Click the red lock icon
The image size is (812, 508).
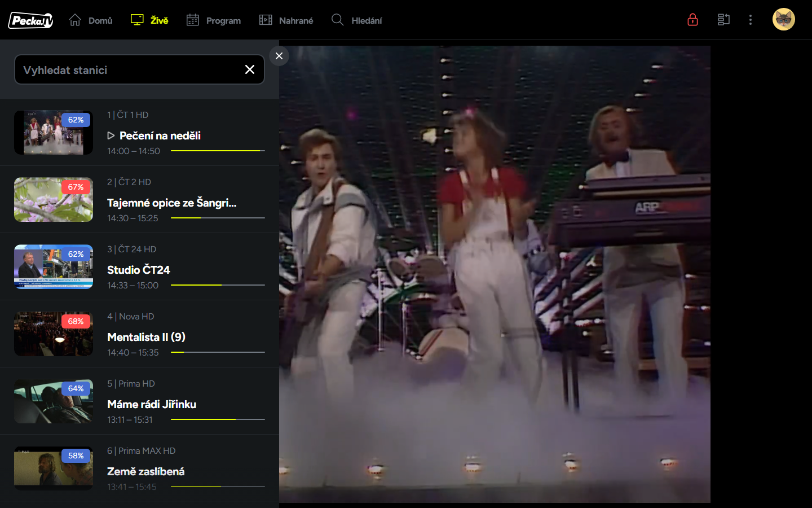pyautogui.click(x=693, y=20)
